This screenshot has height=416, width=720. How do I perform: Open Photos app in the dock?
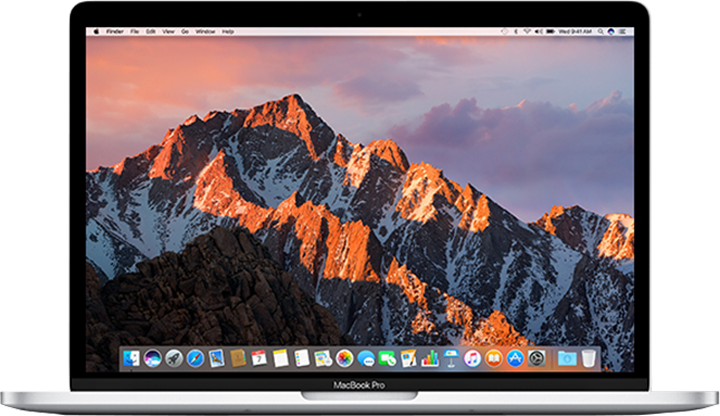(x=344, y=357)
